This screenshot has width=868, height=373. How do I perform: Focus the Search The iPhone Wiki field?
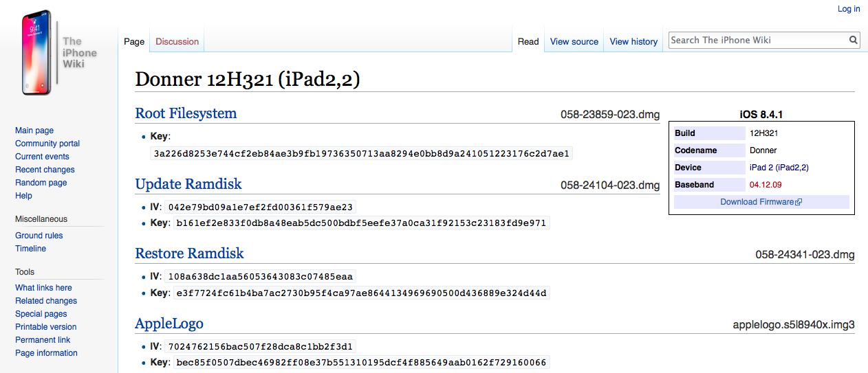point(758,40)
